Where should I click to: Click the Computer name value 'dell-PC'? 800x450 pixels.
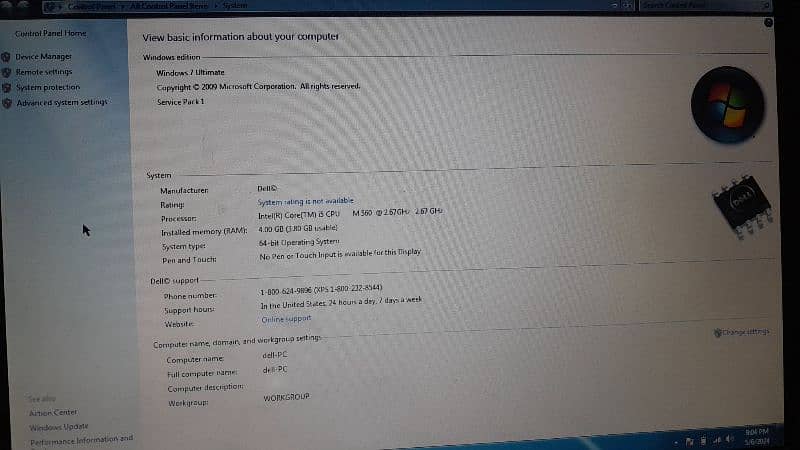274,355
